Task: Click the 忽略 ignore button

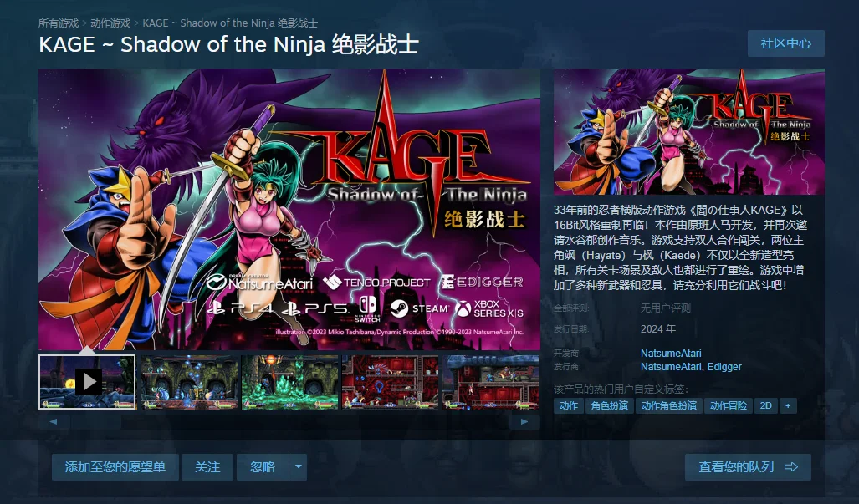Action: (263, 466)
